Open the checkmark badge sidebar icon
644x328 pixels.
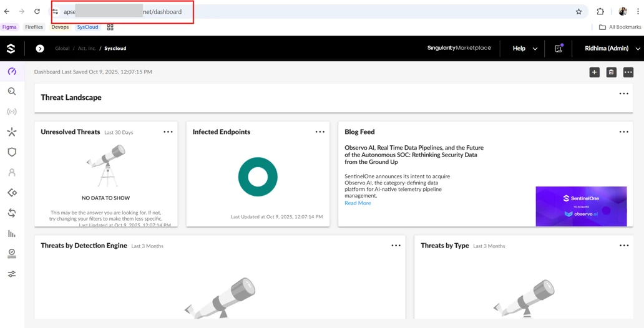pos(12,254)
